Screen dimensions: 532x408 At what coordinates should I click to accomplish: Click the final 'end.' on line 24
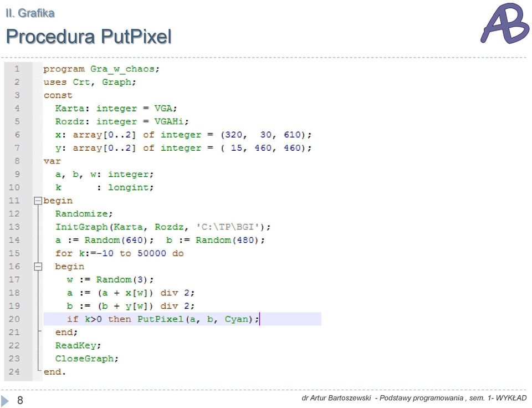point(55,372)
